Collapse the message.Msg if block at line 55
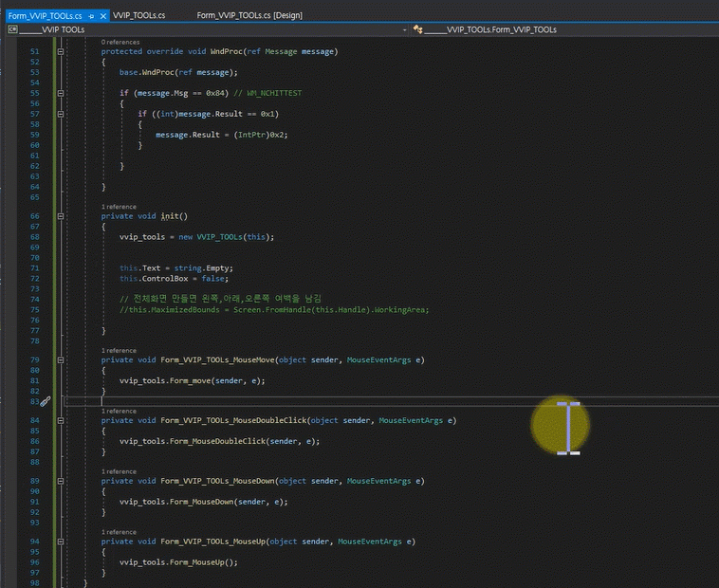The height and width of the screenshot is (588, 719). tap(61, 93)
